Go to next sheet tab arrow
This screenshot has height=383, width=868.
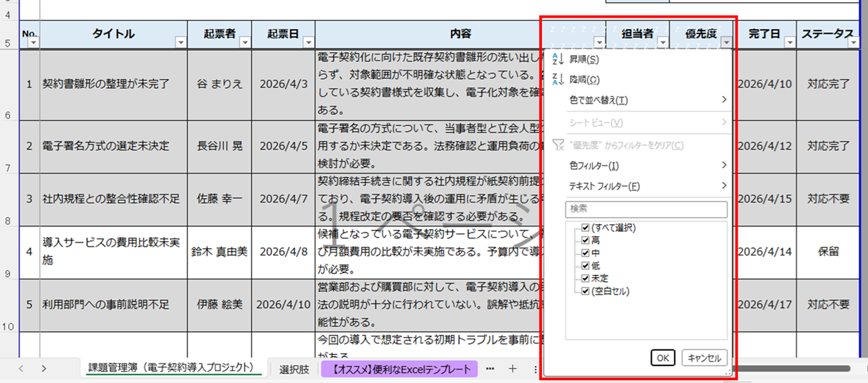click(44, 368)
